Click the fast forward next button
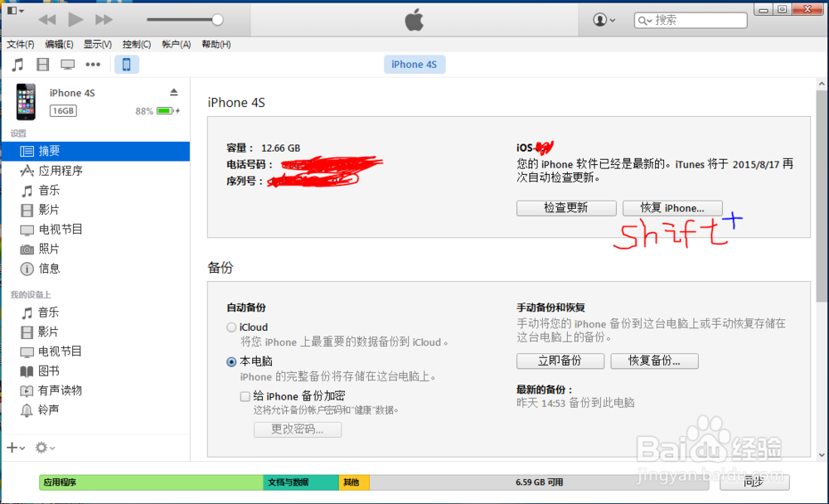This screenshot has height=504, width=829. 104,20
